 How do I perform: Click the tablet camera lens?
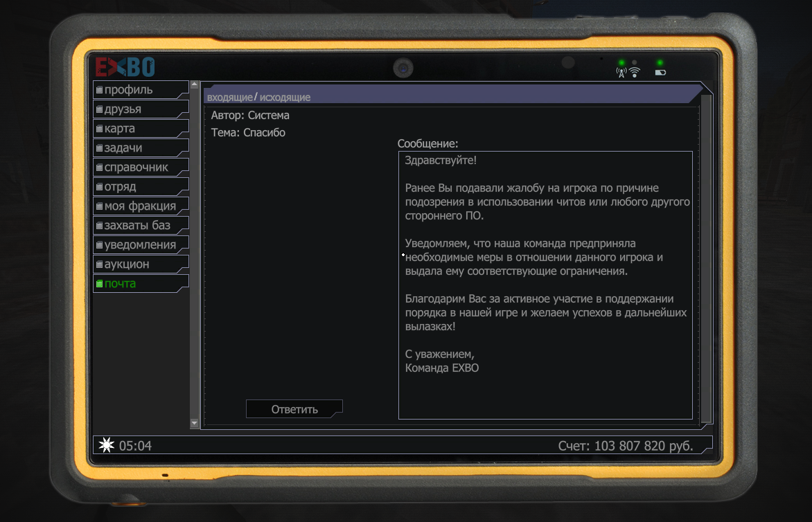coord(403,68)
